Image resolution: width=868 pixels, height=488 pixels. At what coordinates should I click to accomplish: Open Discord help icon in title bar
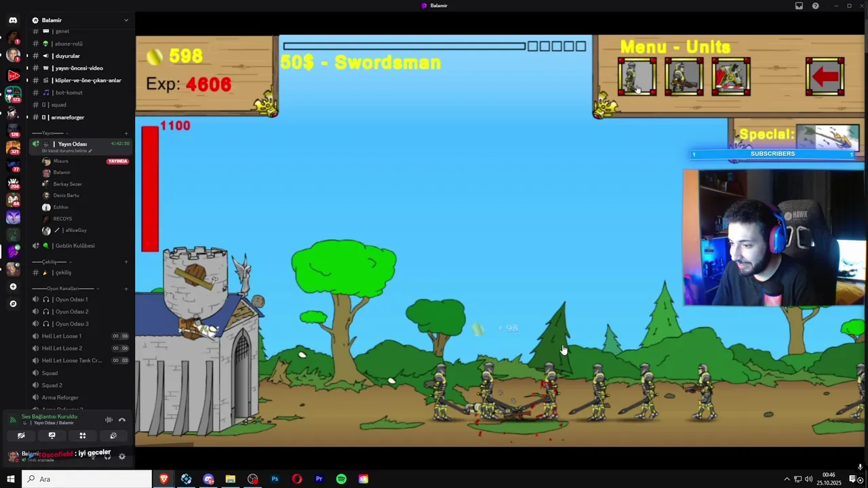coord(815,5)
